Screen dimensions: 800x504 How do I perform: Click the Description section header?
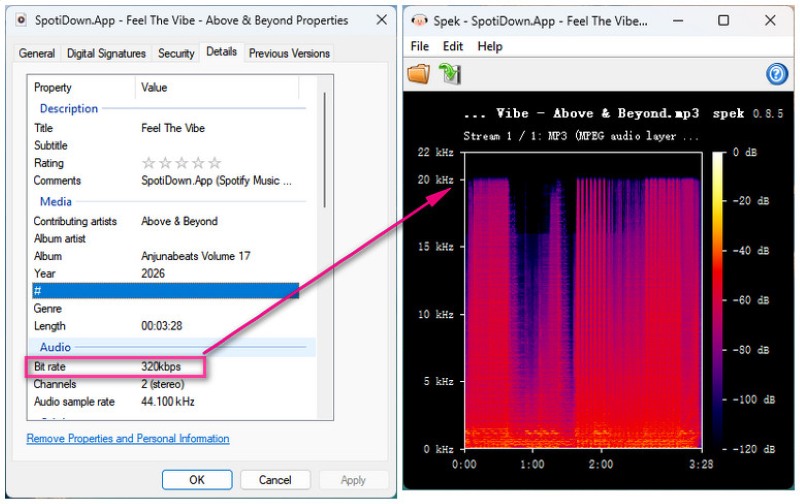(x=68, y=108)
